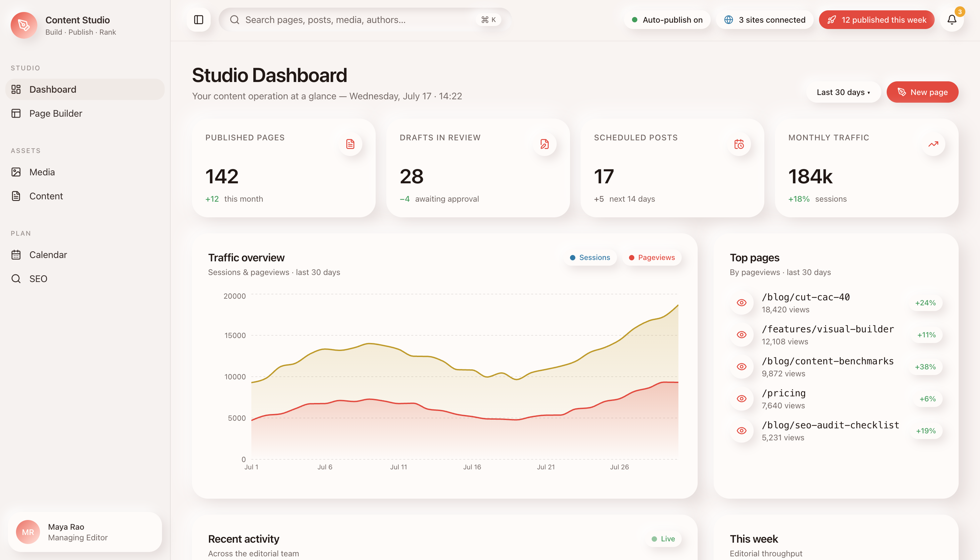Viewport: 980px width, 560px height.
Task: Open the /blog/cut-cac-40 page link
Action: (806, 297)
